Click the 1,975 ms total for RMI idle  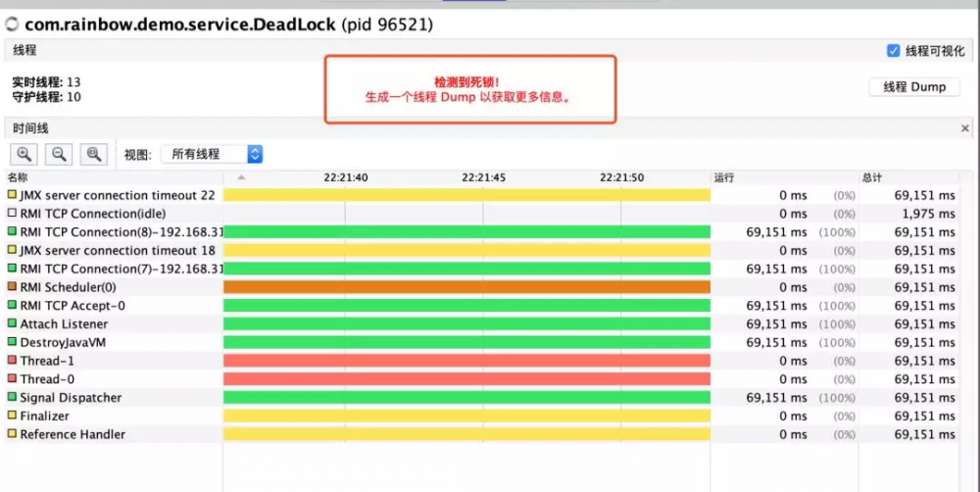pos(928,214)
